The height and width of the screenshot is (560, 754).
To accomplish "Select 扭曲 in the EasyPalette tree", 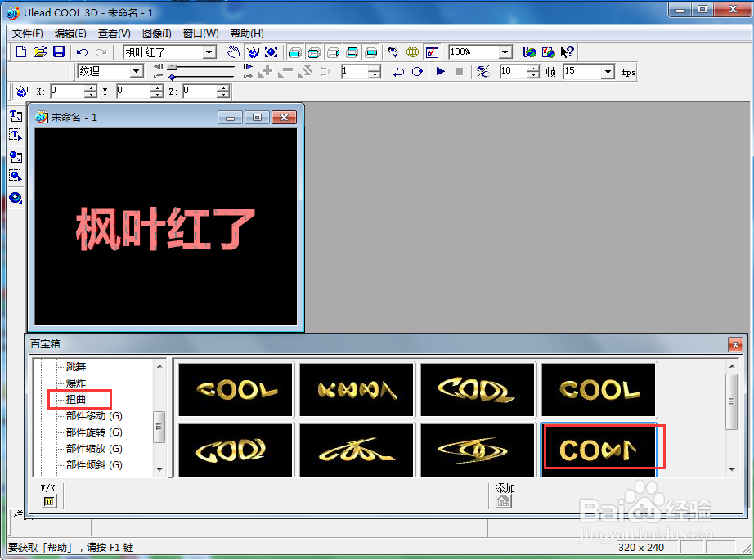I will [76, 400].
